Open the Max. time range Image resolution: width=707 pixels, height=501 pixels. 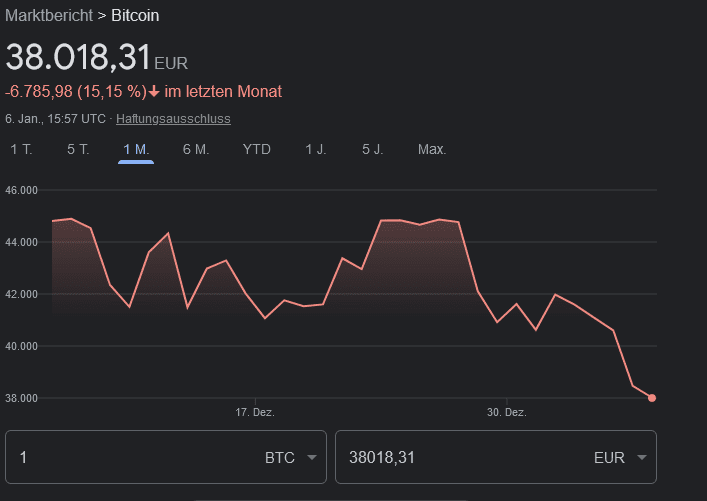(x=432, y=150)
